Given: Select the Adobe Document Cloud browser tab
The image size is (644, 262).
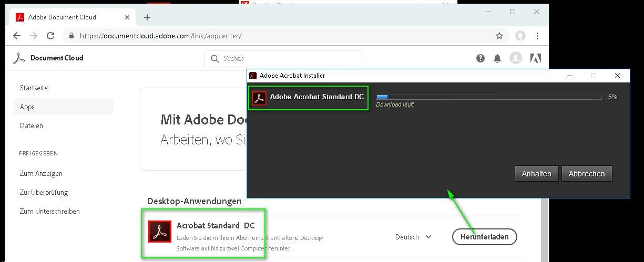Looking at the screenshot, I should 72,17.
